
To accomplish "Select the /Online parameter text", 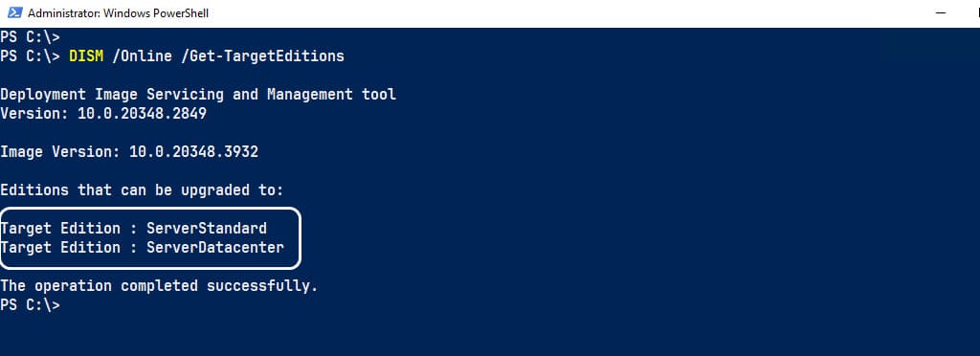I will coord(142,56).
